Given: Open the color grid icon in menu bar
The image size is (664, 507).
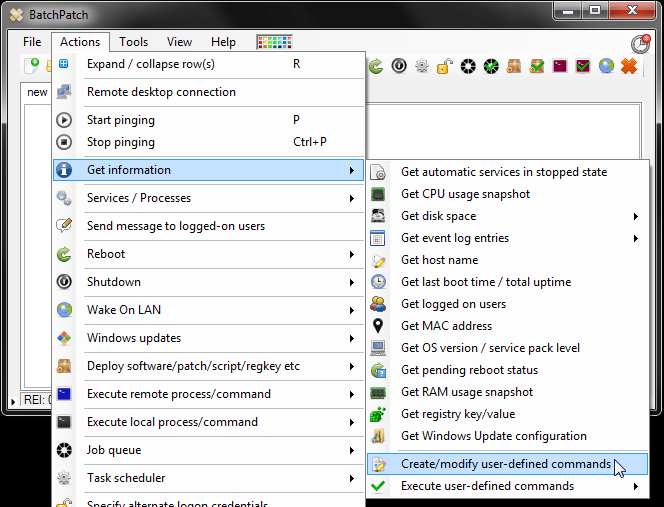Looking at the screenshot, I should pyautogui.click(x=274, y=42).
